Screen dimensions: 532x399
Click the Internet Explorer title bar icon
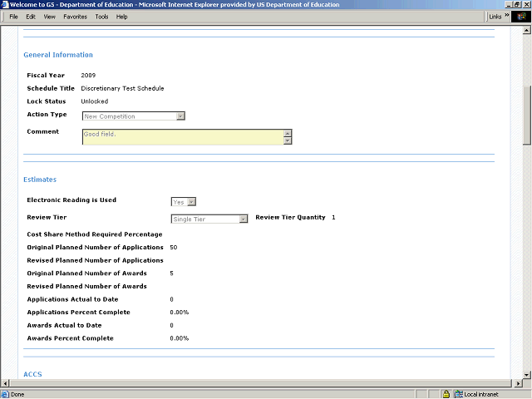point(4,4)
